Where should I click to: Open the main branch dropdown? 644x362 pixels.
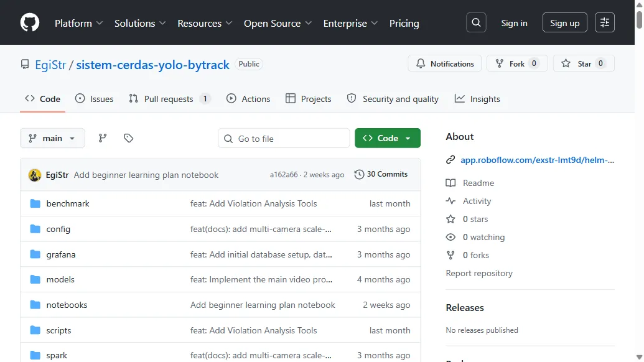[x=52, y=138]
